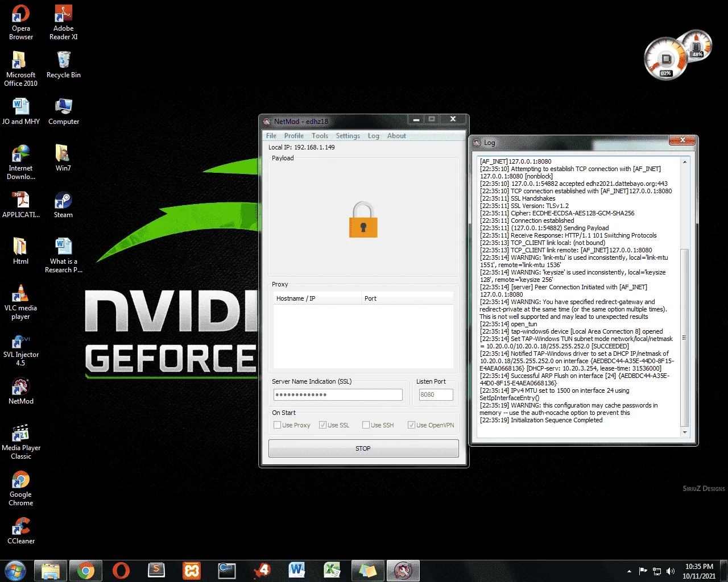Open the Computer desktop icon

coord(63,111)
